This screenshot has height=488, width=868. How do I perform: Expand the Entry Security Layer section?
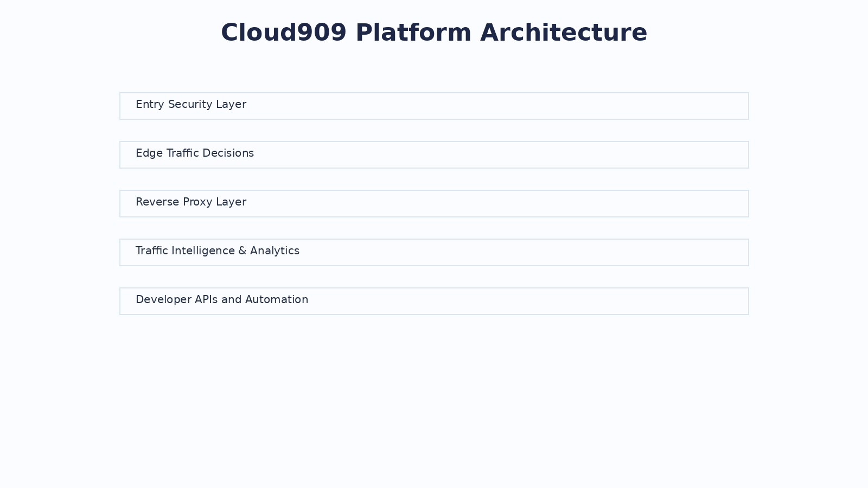click(x=434, y=106)
